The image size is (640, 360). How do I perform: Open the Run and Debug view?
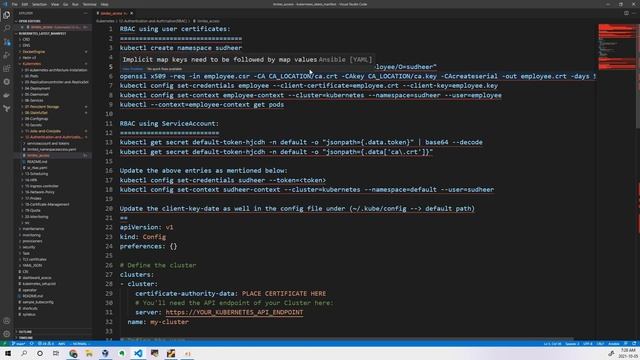click(x=7, y=55)
